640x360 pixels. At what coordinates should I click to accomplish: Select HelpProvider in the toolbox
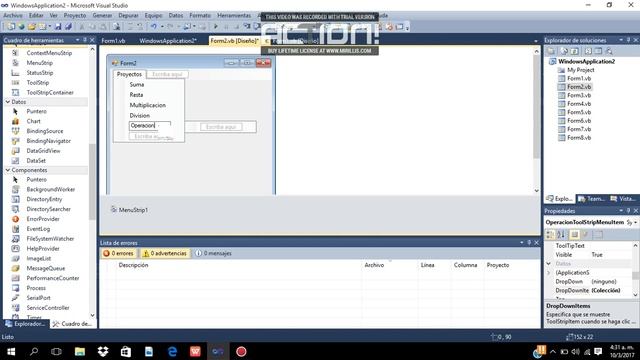(x=43, y=249)
